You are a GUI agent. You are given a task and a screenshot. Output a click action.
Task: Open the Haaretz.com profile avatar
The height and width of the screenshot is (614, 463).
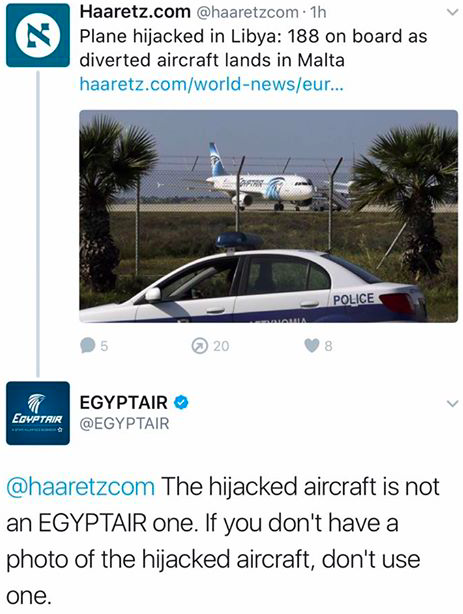(x=38, y=35)
